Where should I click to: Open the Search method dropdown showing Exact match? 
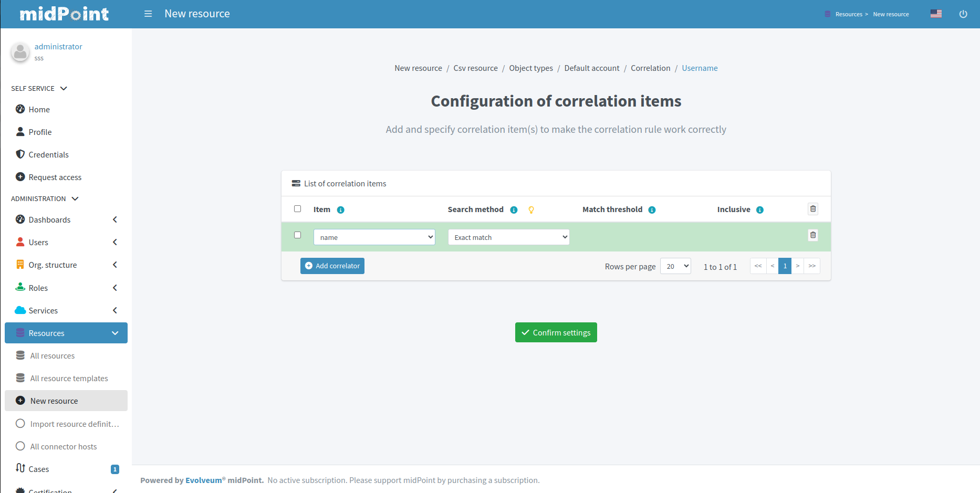[x=508, y=237]
